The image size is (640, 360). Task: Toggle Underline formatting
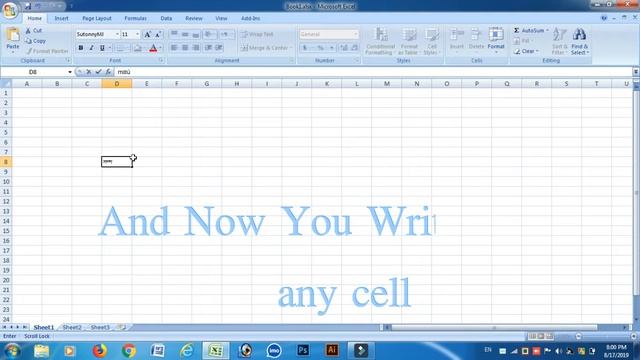102,48
